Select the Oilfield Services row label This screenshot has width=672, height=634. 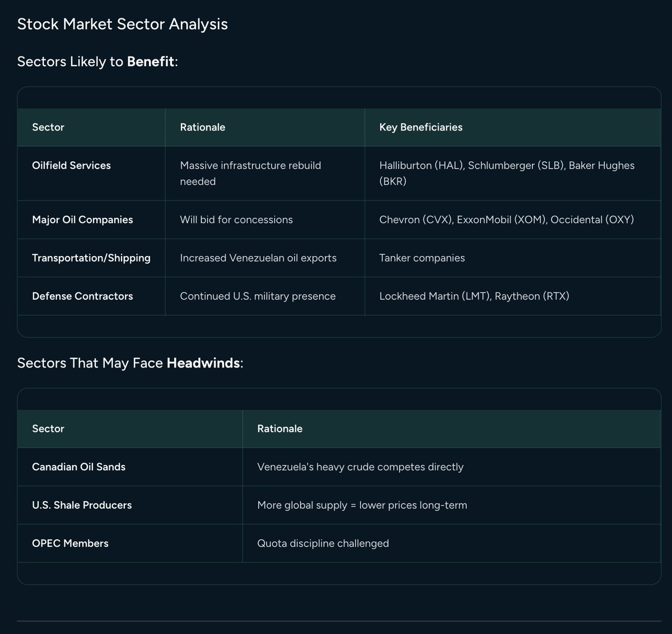pyautogui.click(x=71, y=165)
